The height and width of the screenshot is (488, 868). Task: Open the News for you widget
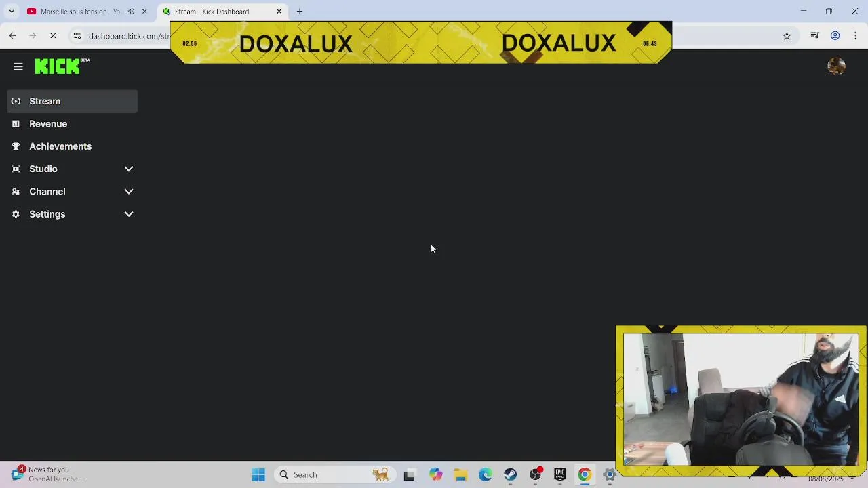47,474
